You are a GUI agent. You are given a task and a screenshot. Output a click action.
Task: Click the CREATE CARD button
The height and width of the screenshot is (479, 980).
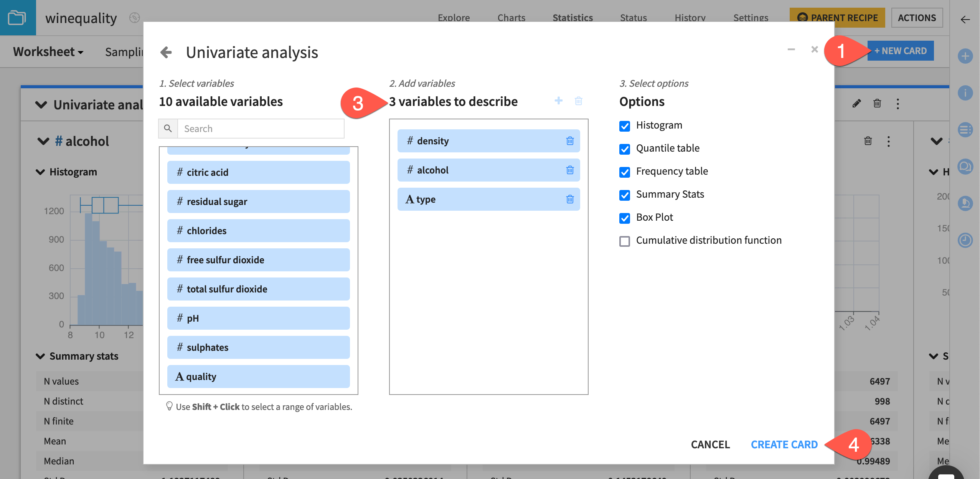click(784, 444)
